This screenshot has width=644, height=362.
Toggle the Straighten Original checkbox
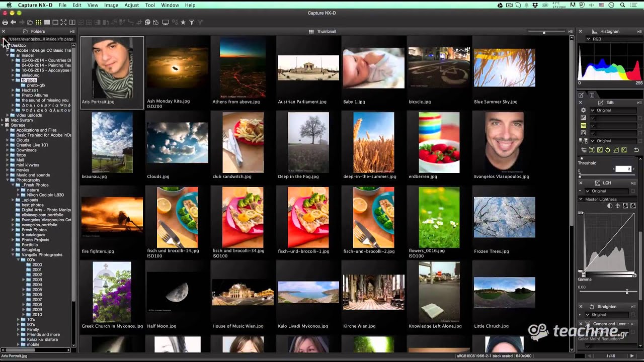(633, 315)
